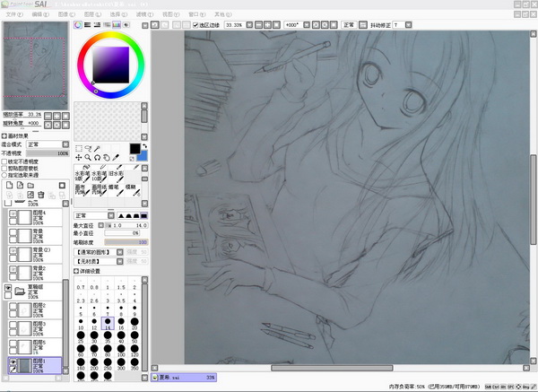
Task: Click the navigator zoom-out minus button
Action: 48,116
